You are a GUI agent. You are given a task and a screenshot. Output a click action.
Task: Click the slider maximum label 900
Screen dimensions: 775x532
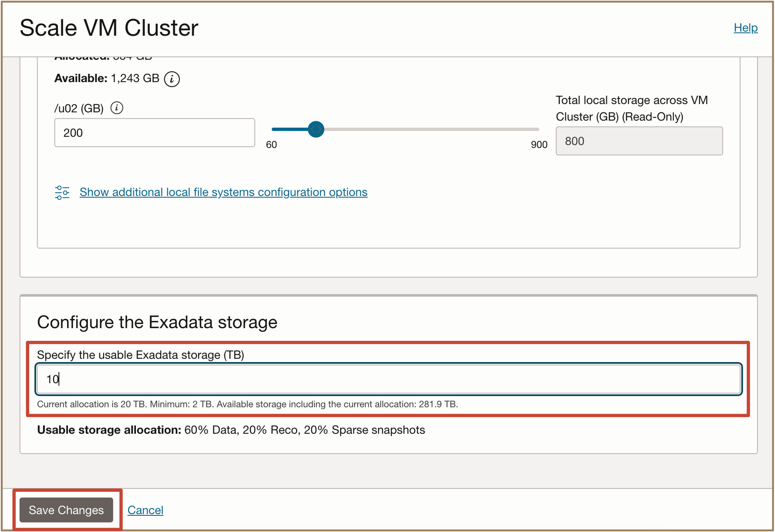[539, 144]
